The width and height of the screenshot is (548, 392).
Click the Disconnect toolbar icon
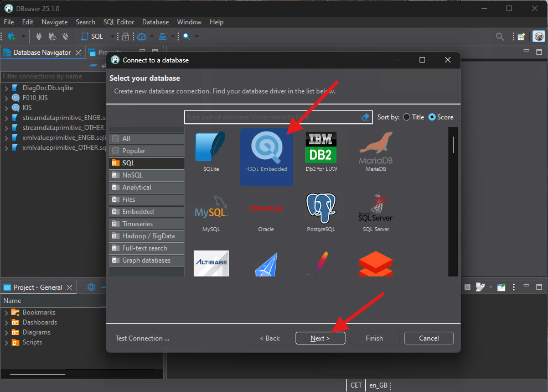[x=65, y=36]
